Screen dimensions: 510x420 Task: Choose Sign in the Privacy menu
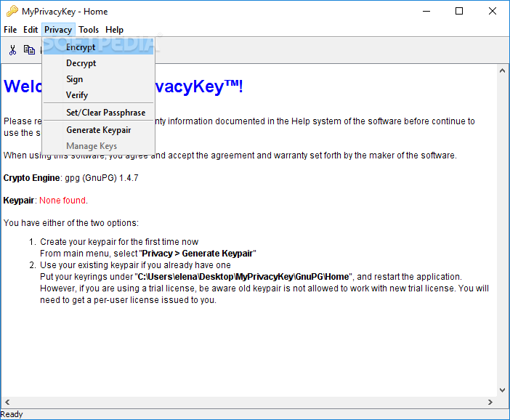tap(98, 79)
